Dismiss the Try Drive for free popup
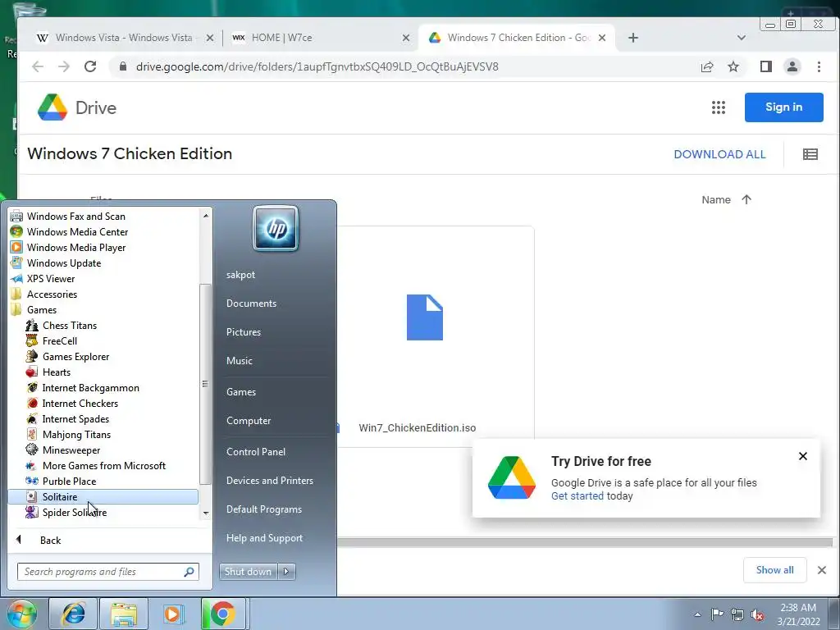The width and height of the screenshot is (840, 630). pyautogui.click(x=802, y=456)
